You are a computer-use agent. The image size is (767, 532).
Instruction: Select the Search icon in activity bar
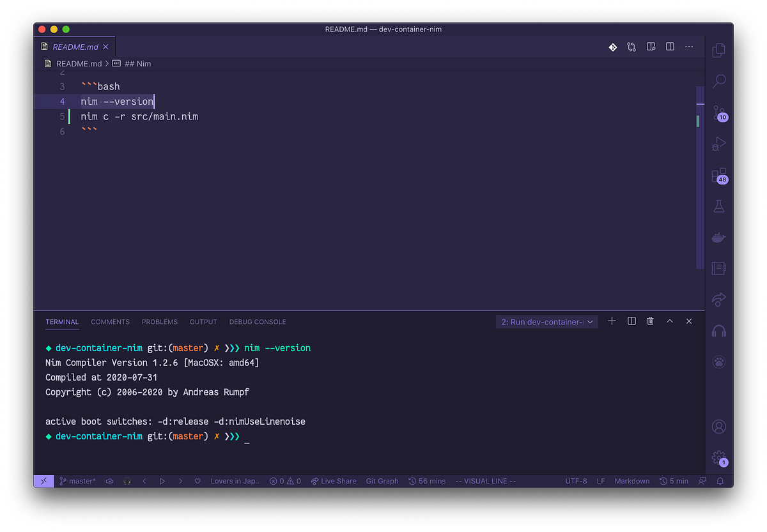coord(718,80)
